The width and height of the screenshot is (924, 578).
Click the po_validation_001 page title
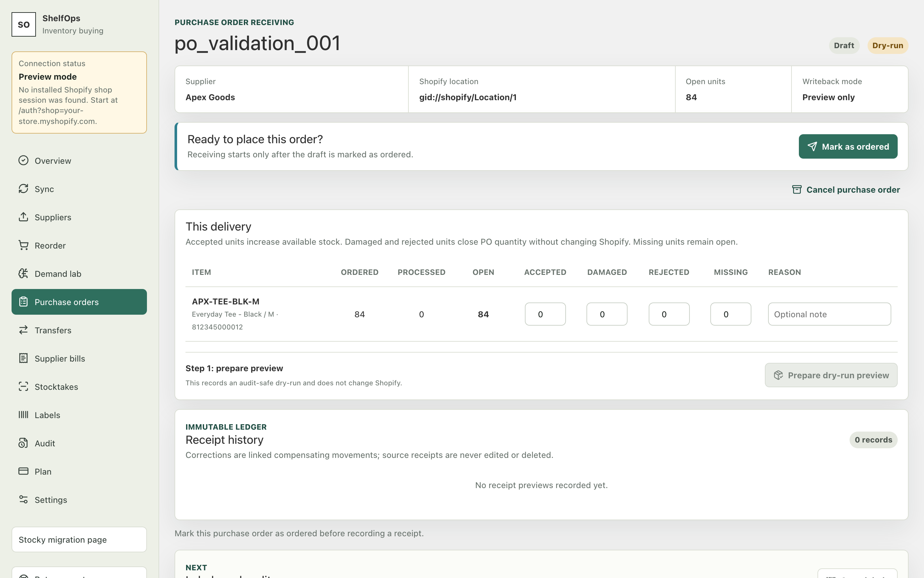click(x=257, y=43)
